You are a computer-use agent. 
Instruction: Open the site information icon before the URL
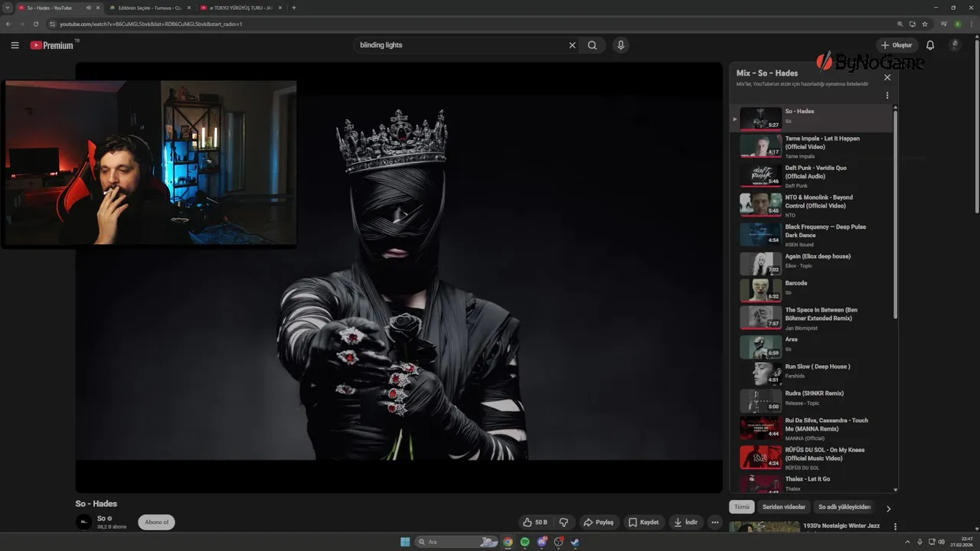[x=53, y=24]
